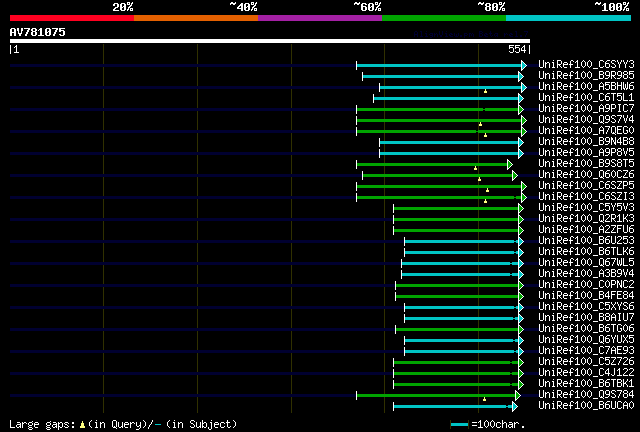Open the UniRef100_B9S8T5 entry
This screenshot has height=432, width=640.
(586, 164)
